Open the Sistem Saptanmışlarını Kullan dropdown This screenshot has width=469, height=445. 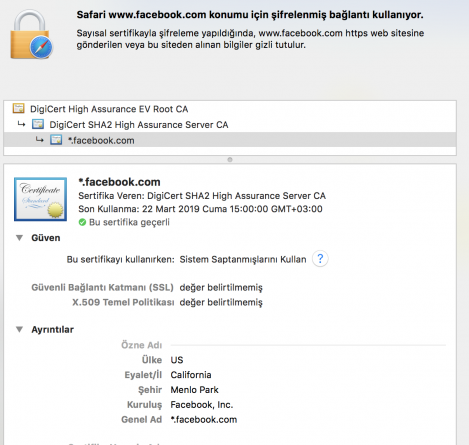pyautogui.click(x=243, y=259)
